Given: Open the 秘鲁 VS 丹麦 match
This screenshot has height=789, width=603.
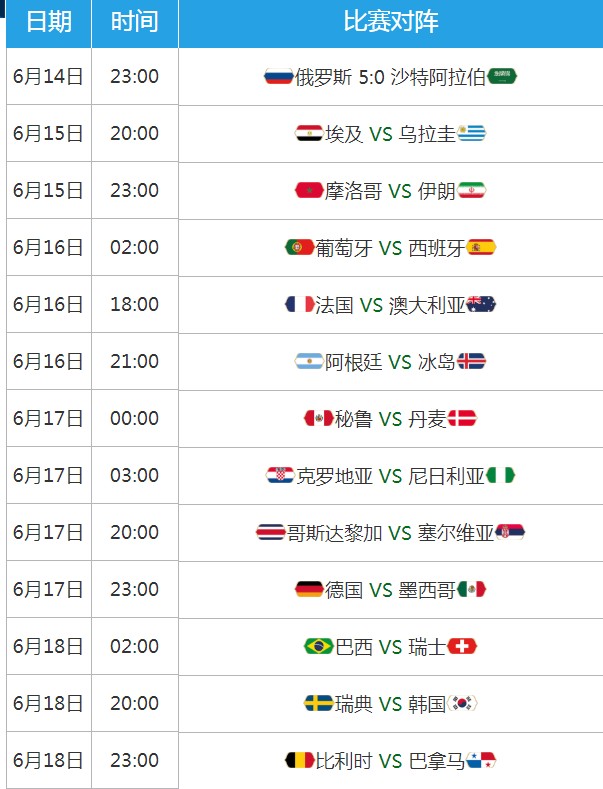Looking at the screenshot, I should 391,419.
